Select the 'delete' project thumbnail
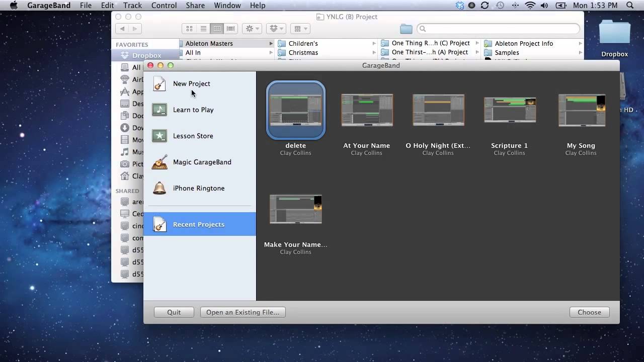644x362 pixels. click(296, 110)
